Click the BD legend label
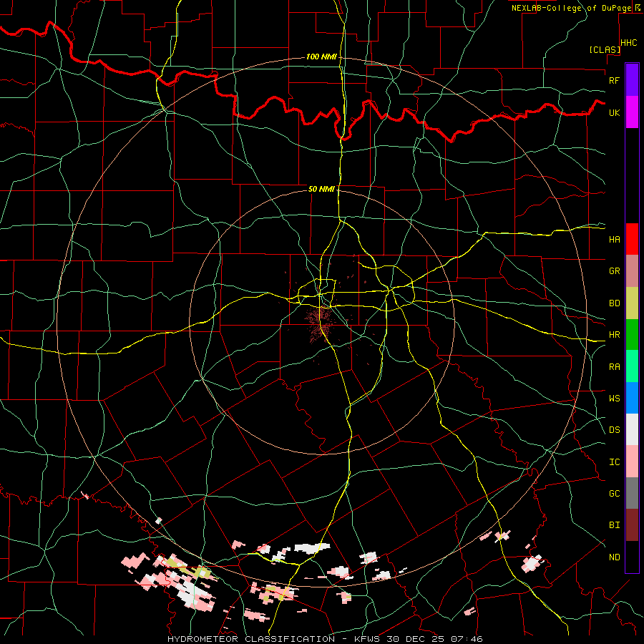Image resolution: width=644 pixels, height=644 pixels. tap(615, 303)
